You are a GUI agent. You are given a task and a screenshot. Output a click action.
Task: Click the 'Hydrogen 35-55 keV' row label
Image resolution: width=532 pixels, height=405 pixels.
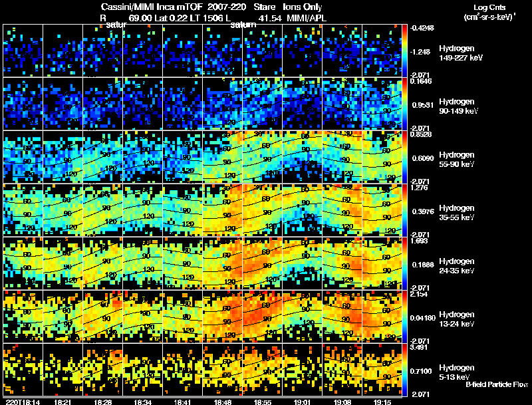click(457, 213)
